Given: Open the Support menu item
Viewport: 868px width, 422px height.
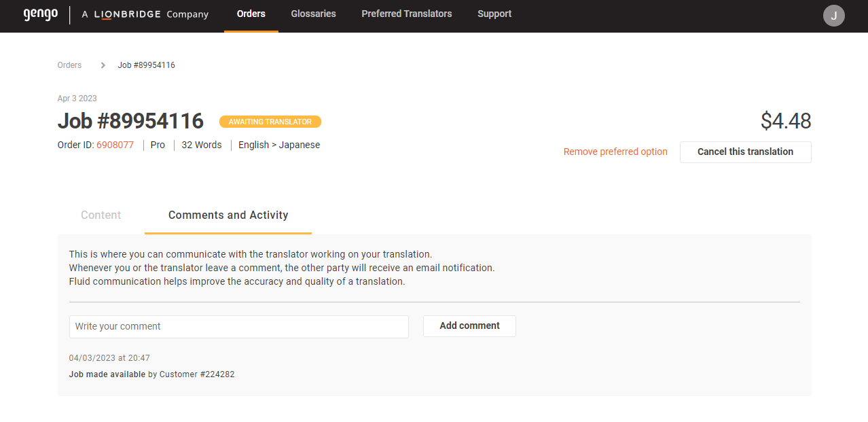Looking at the screenshot, I should pyautogui.click(x=494, y=14).
